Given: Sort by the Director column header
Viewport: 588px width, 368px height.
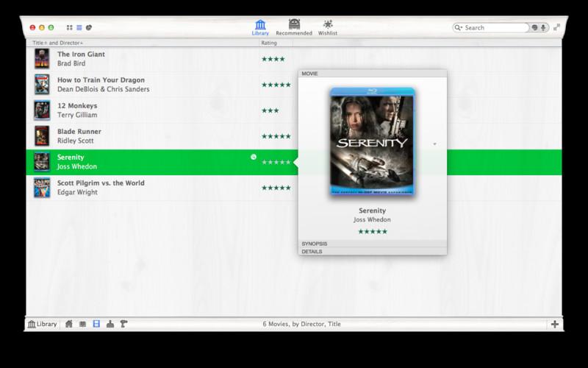Looking at the screenshot, I should click(x=71, y=43).
